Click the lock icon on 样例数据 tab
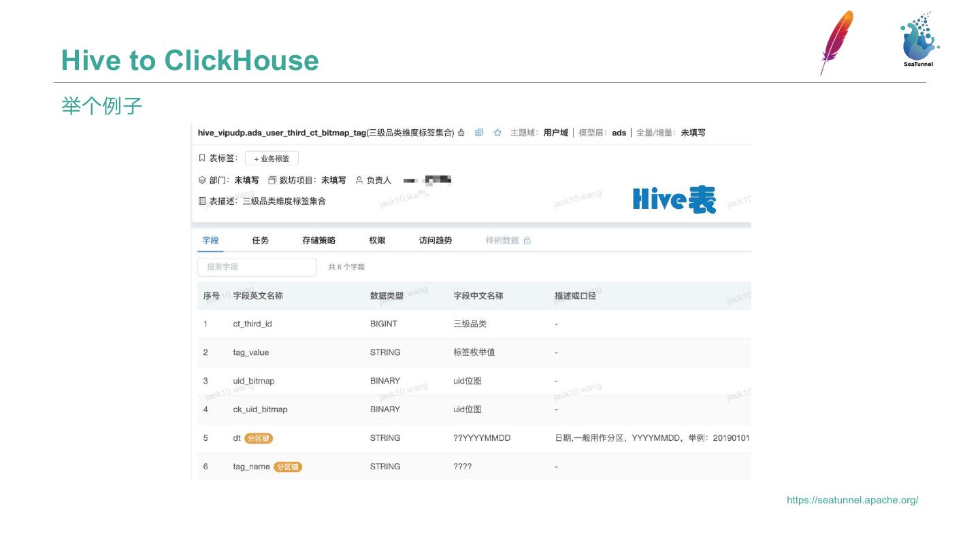 pyautogui.click(x=527, y=240)
